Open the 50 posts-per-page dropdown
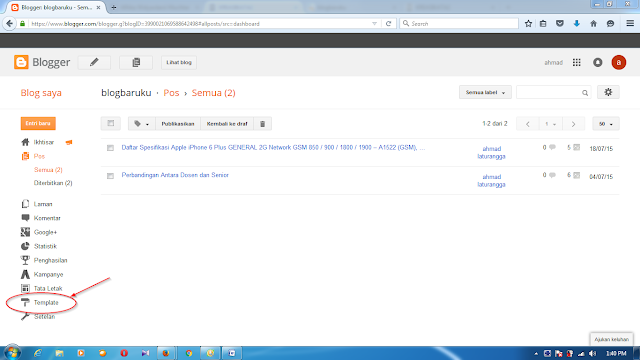 coord(606,124)
